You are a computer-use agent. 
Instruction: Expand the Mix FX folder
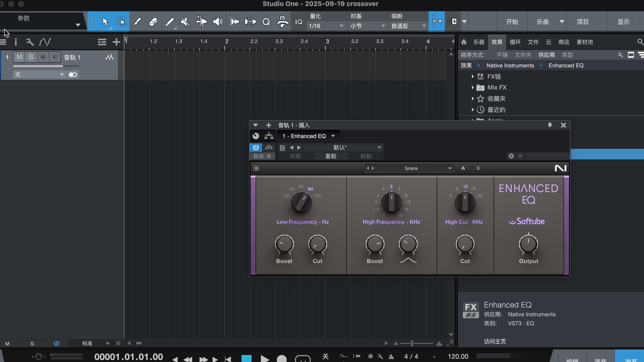click(473, 87)
